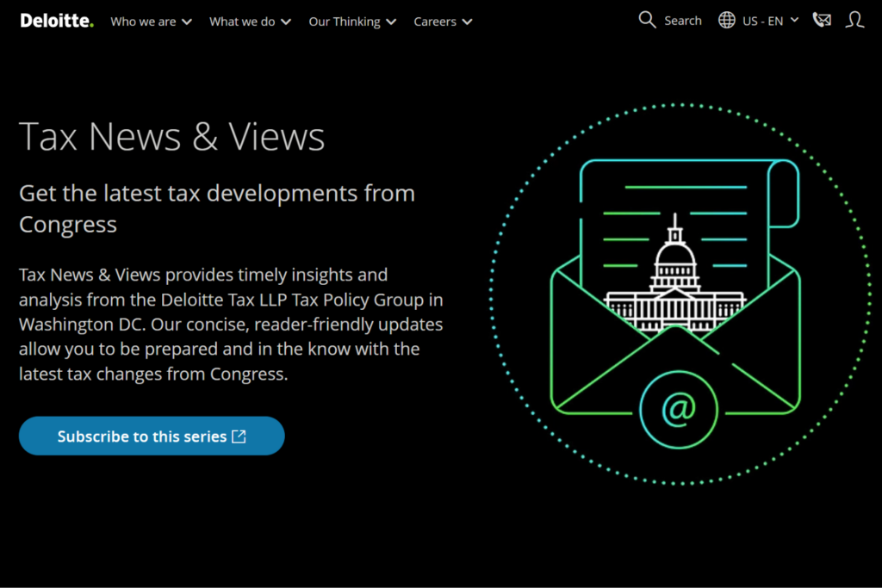
Task: Click the Tax News & Views heading
Action: click(172, 137)
